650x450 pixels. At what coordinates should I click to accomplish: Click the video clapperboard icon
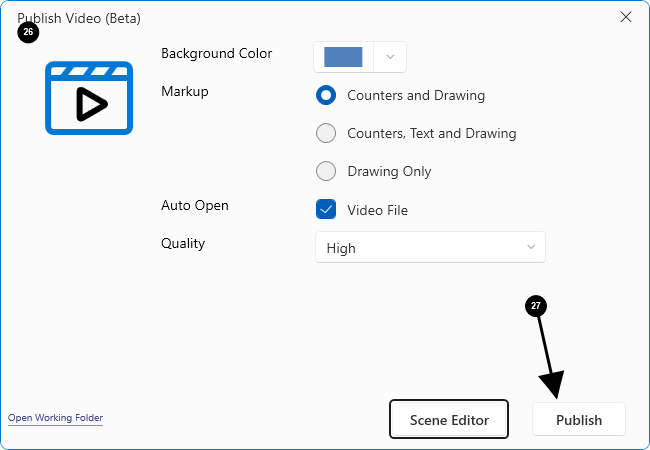point(88,97)
